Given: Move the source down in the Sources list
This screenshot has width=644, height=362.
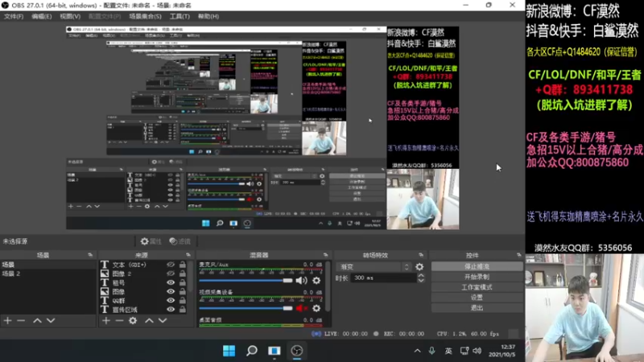Looking at the screenshot, I should pyautogui.click(x=163, y=320).
